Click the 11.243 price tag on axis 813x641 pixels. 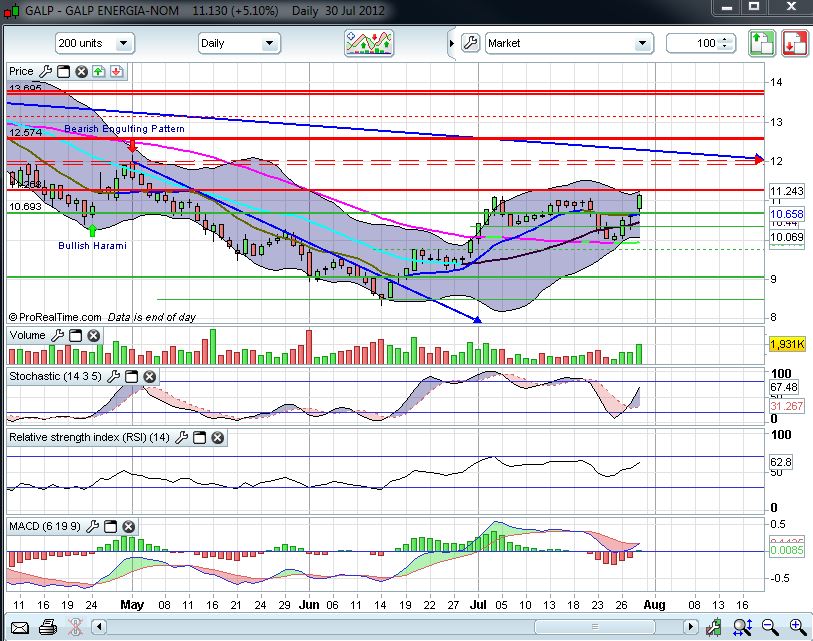tap(787, 191)
